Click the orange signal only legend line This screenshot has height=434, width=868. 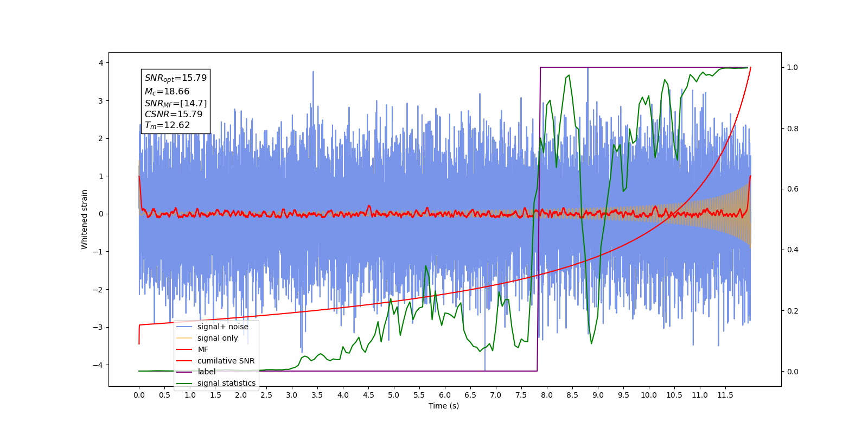click(184, 338)
